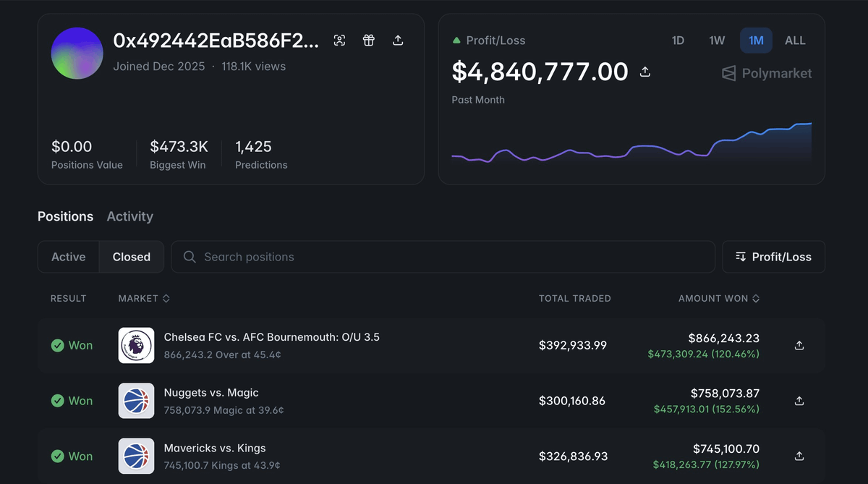This screenshot has width=868, height=484.
Task: Open the Mavericks vs. Kings market
Action: [215, 449]
